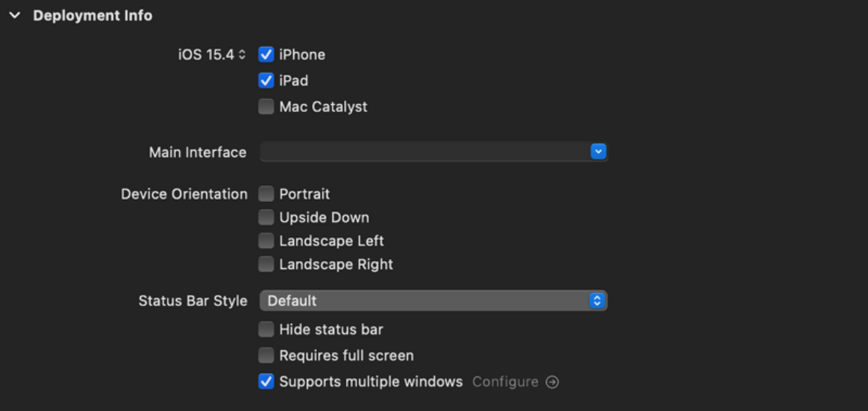Screen dimensions: 868x411
Task: Enable Portrait device orientation
Action: (x=266, y=194)
